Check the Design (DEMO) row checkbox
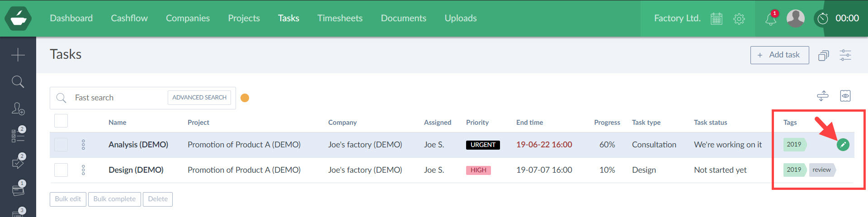Image resolution: width=868 pixels, height=217 pixels. tap(61, 170)
